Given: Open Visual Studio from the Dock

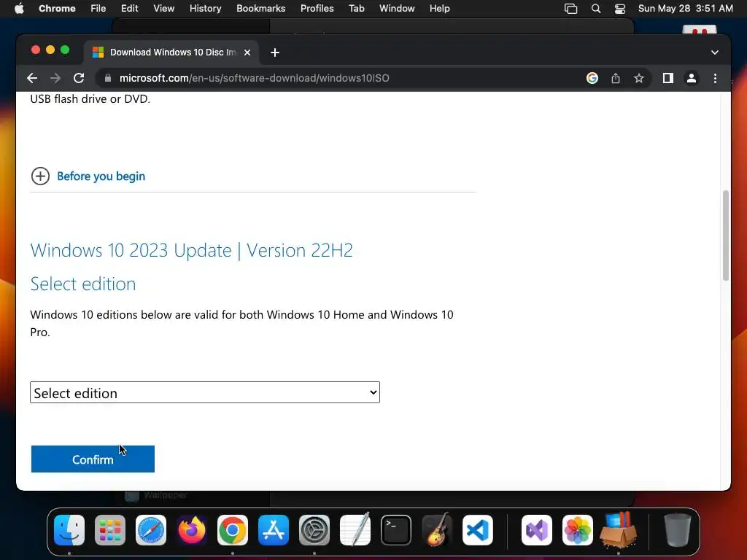Looking at the screenshot, I should (537, 530).
